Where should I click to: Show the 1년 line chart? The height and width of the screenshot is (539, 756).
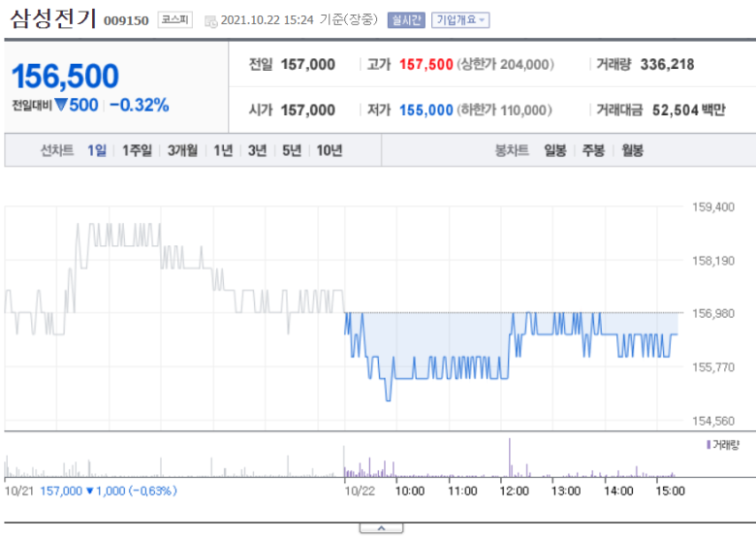click(223, 150)
